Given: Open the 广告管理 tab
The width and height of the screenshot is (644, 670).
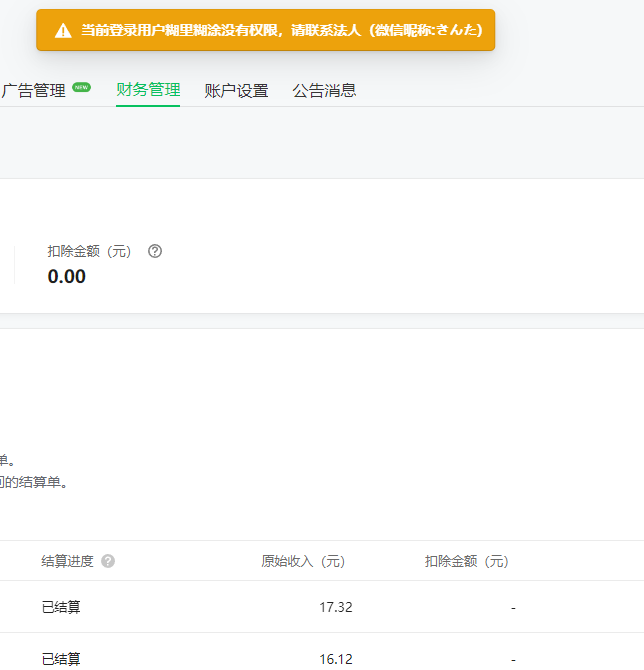Looking at the screenshot, I should click(x=34, y=91).
